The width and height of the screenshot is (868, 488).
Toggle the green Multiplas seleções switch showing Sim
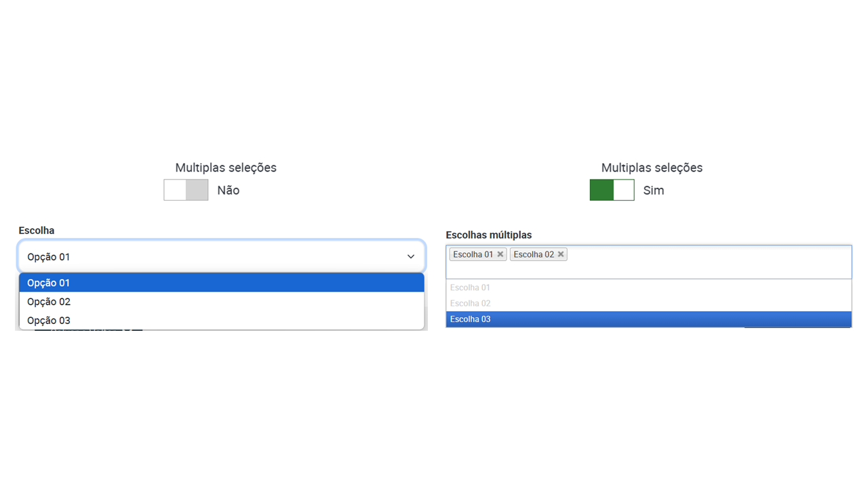[x=612, y=190]
